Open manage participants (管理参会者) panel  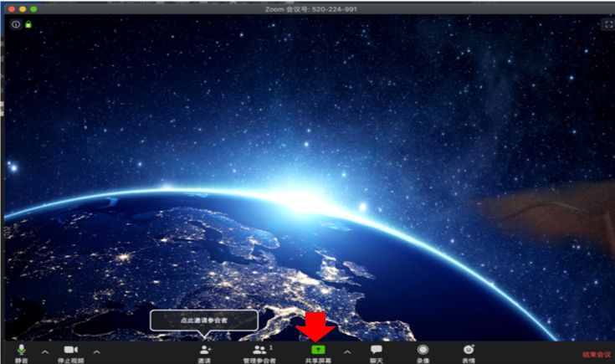(x=259, y=353)
